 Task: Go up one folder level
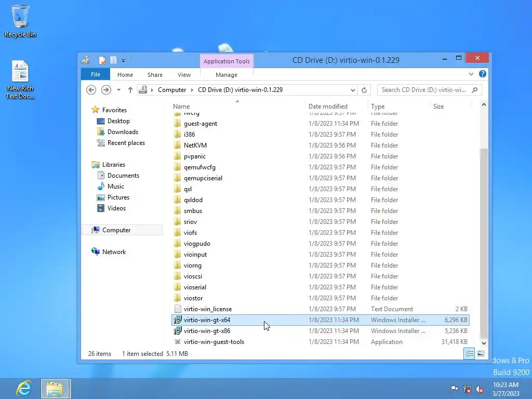[130, 90]
